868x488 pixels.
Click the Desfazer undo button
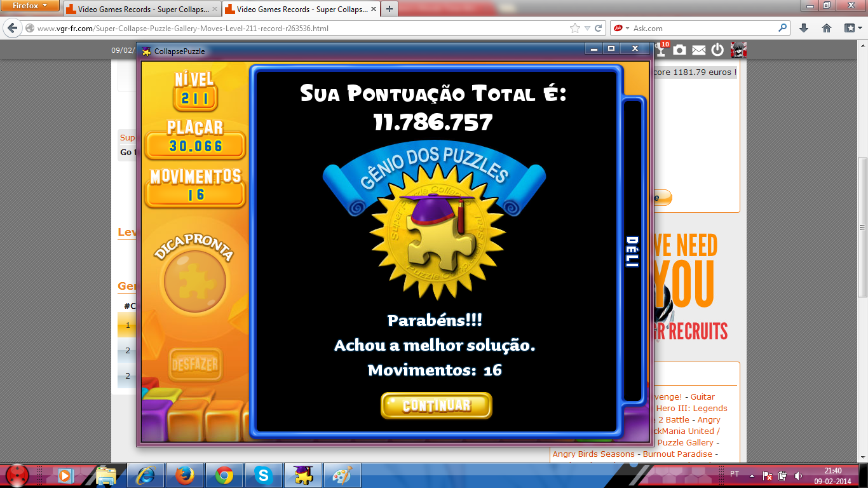pyautogui.click(x=195, y=365)
